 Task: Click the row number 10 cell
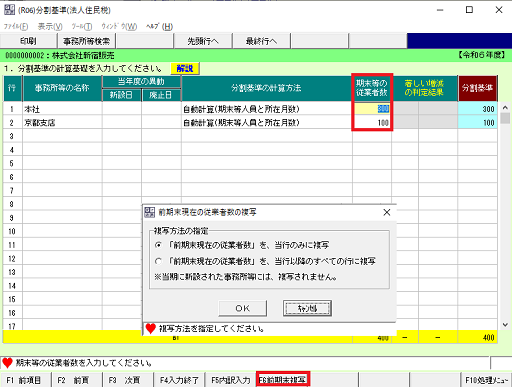point(12,231)
